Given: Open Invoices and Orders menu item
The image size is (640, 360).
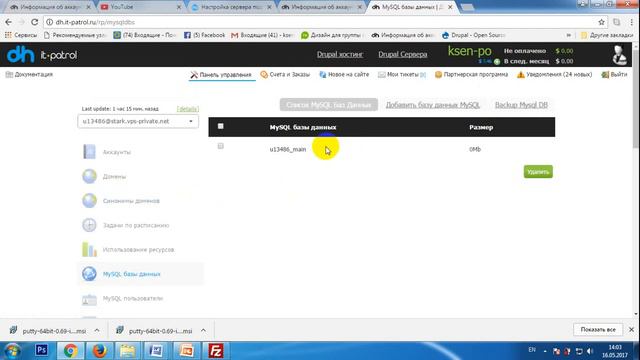Looking at the screenshot, I should tap(285, 75).
